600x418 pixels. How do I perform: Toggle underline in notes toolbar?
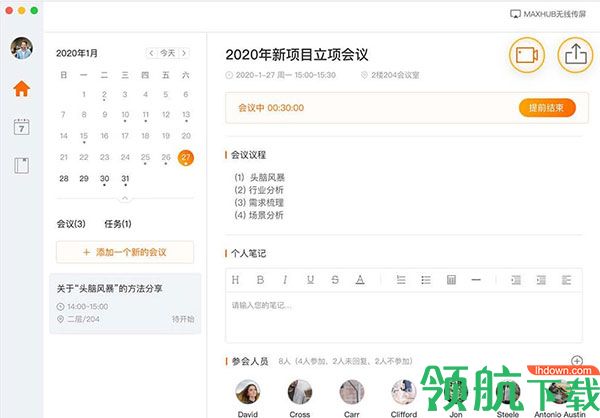pyautogui.click(x=310, y=280)
